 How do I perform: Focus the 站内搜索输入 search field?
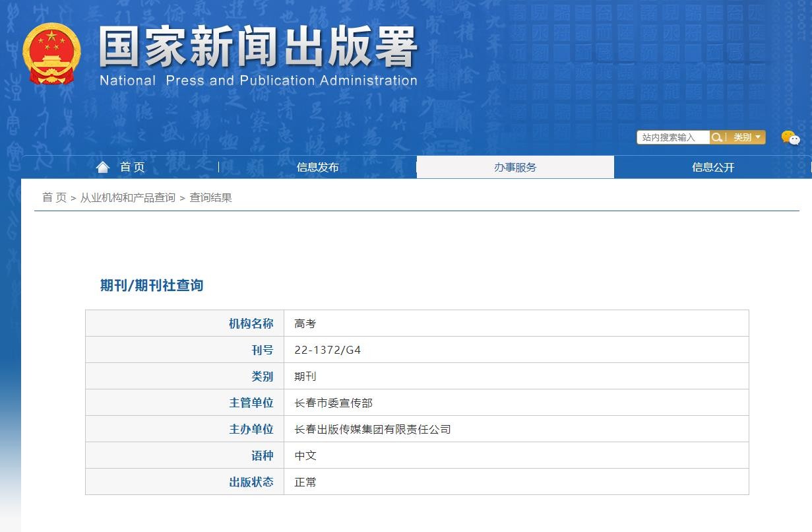(672, 137)
